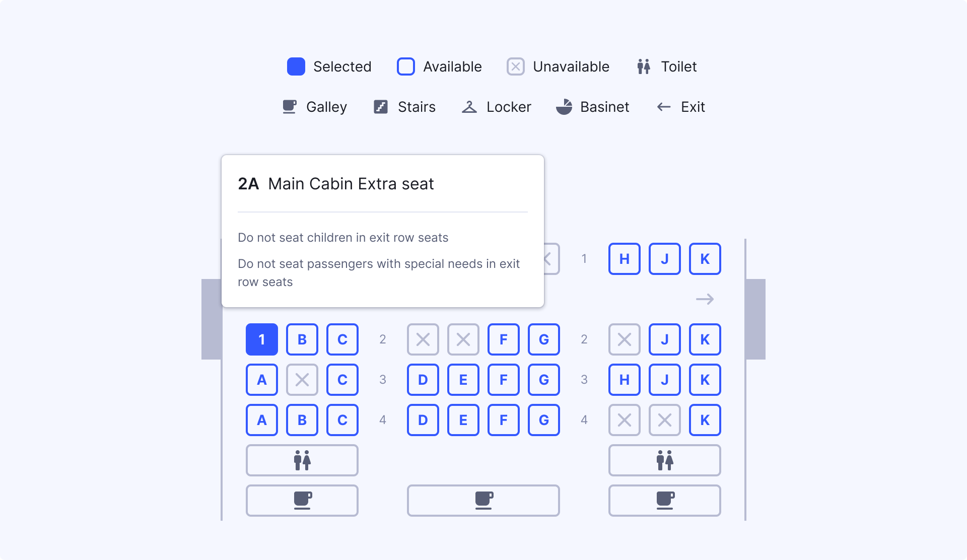
Task: Click the toilet icon below the left seat block
Action: [302, 460]
